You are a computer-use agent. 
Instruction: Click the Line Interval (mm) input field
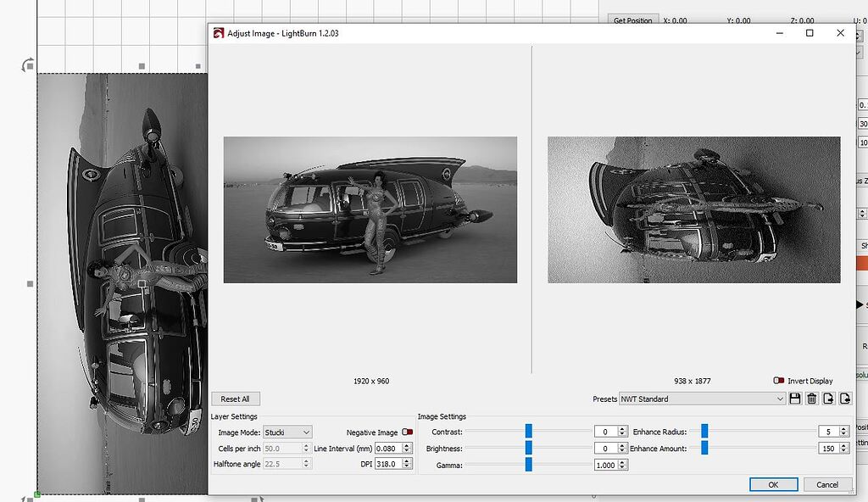tap(388, 449)
